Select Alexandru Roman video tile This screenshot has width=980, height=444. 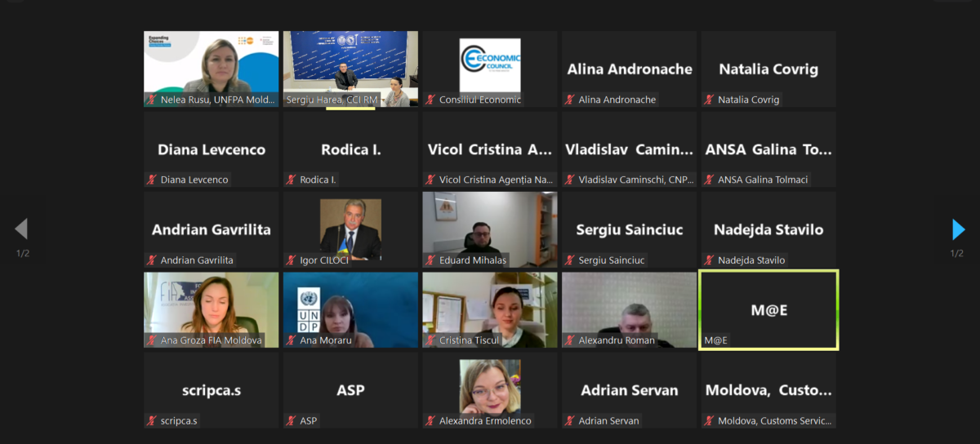click(630, 310)
